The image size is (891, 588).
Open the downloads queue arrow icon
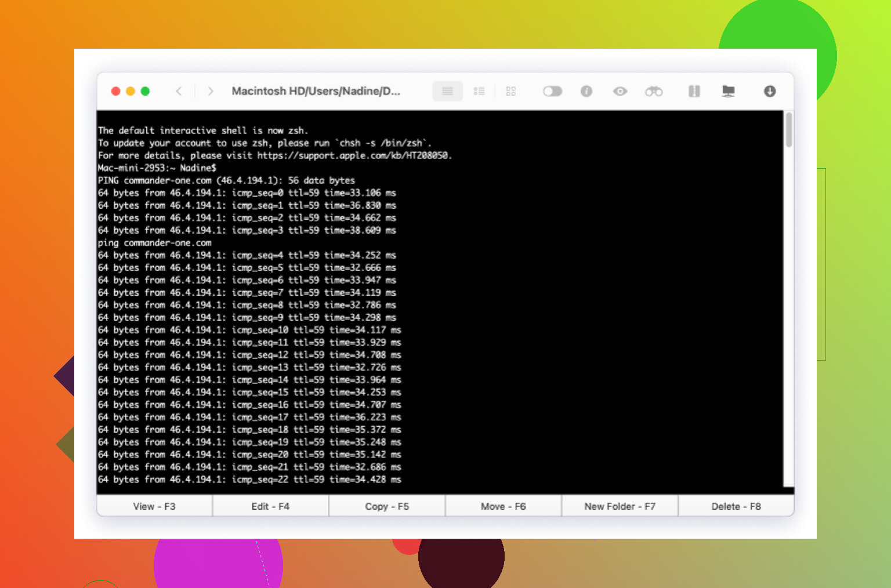click(x=770, y=91)
